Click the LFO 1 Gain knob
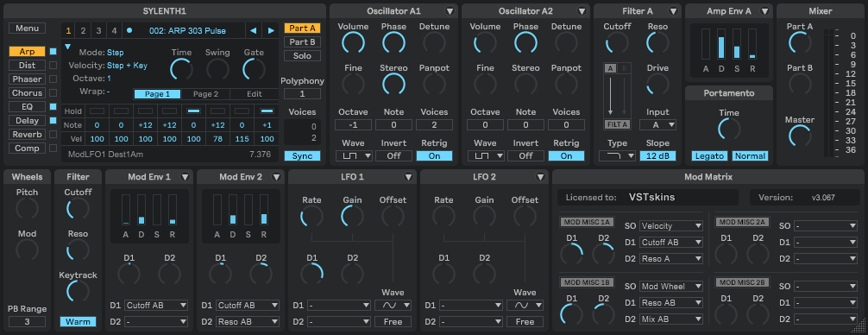The height and width of the screenshot is (335, 868). (x=352, y=217)
